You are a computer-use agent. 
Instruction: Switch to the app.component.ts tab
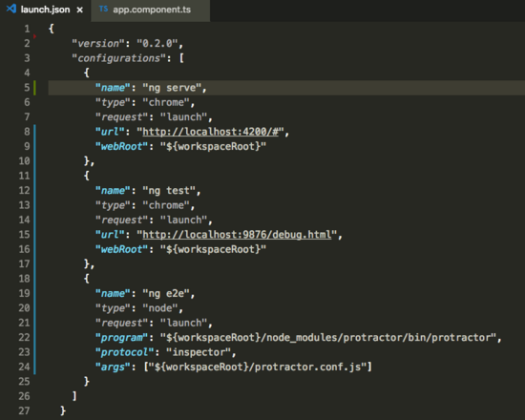pyautogui.click(x=150, y=10)
